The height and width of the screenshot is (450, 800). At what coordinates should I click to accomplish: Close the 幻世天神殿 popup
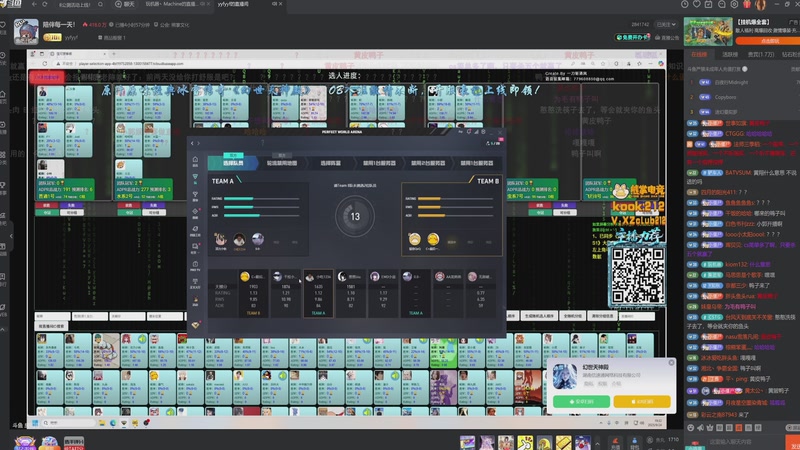(671, 363)
